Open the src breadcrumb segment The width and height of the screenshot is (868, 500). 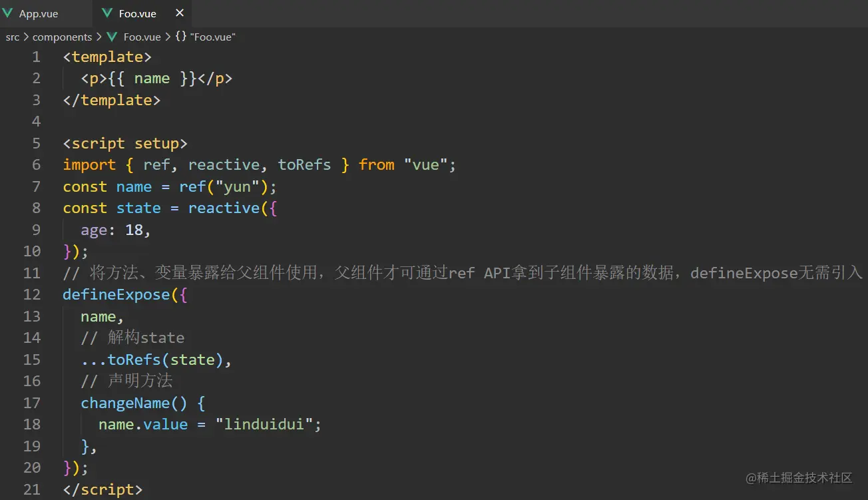(13, 37)
